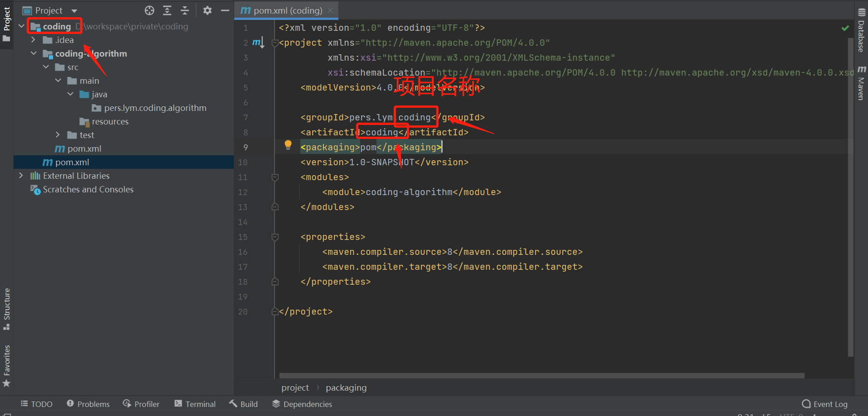868x416 pixels.
Task: Click the test folder row
Action: pos(124,135)
